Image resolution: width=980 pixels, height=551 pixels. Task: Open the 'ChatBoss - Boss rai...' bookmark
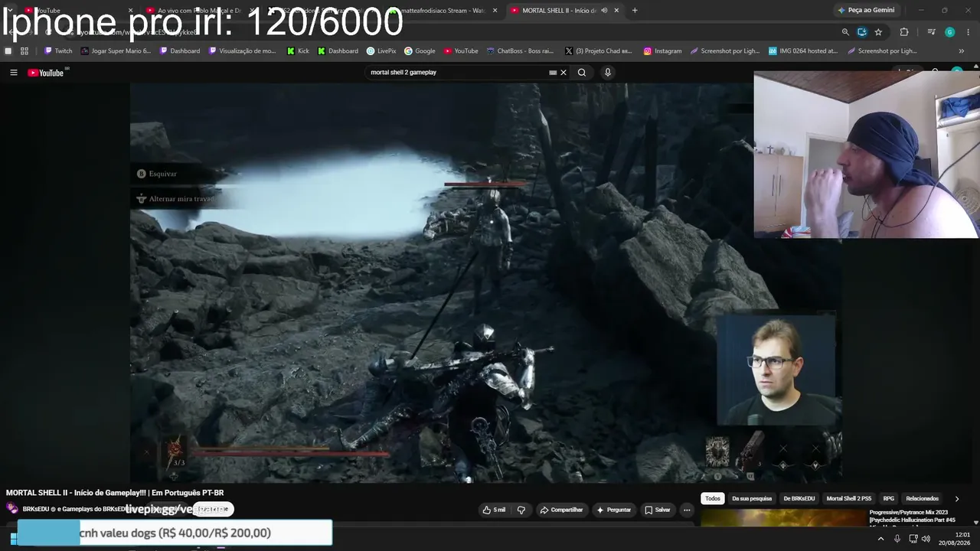point(520,51)
